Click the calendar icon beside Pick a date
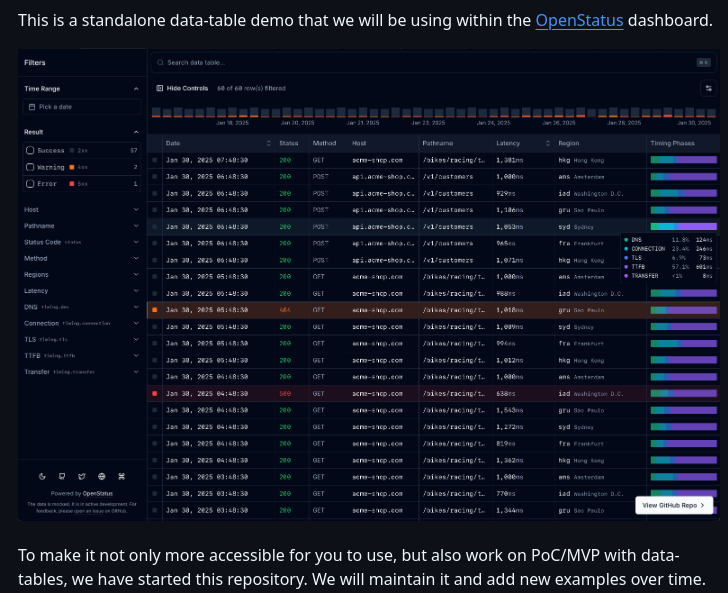Screen dimensions: 728x593 (x=32, y=107)
